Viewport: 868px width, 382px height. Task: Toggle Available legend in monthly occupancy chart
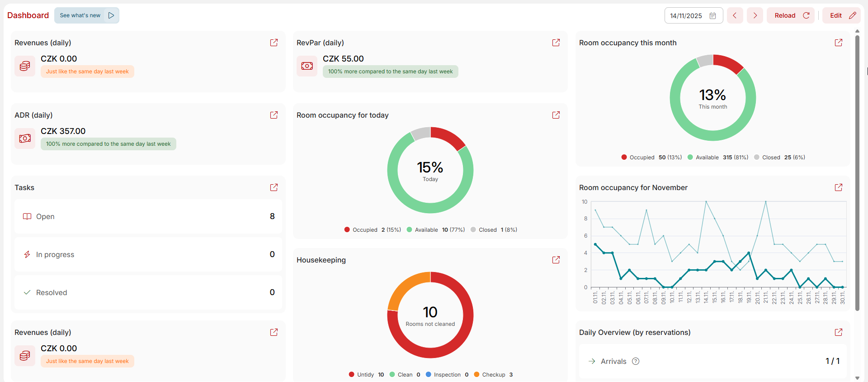707,158
